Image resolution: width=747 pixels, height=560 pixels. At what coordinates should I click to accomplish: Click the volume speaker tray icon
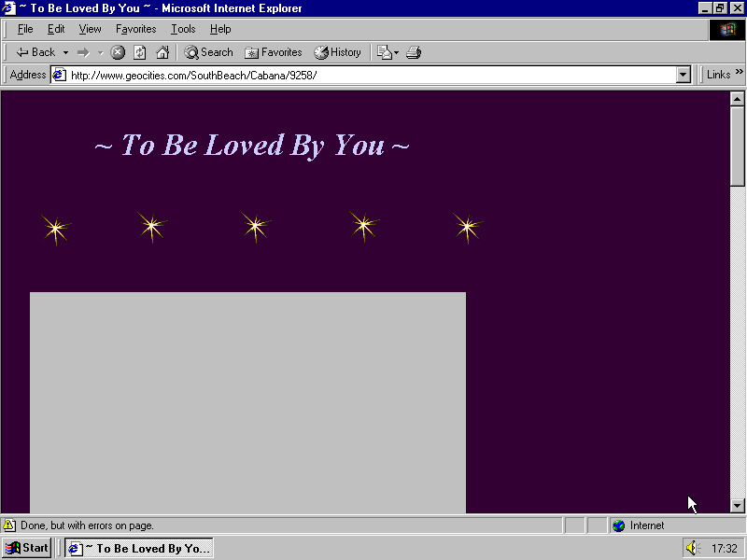(692, 548)
